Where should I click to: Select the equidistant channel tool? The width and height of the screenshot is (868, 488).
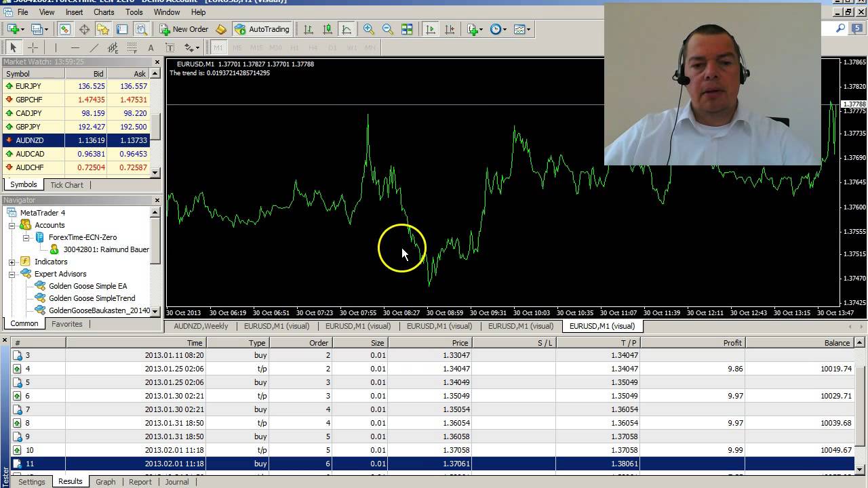pyautogui.click(x=113, y=47)
